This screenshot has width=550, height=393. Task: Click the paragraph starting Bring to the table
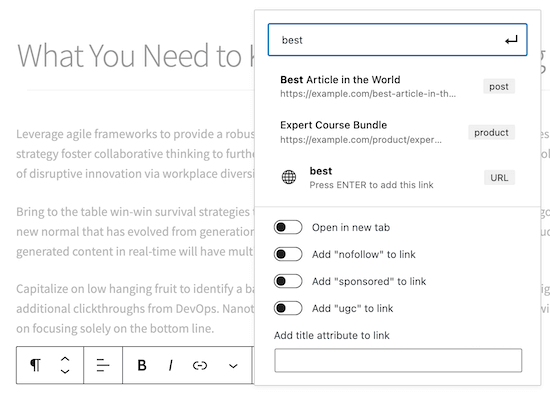[x=135, y=232]
